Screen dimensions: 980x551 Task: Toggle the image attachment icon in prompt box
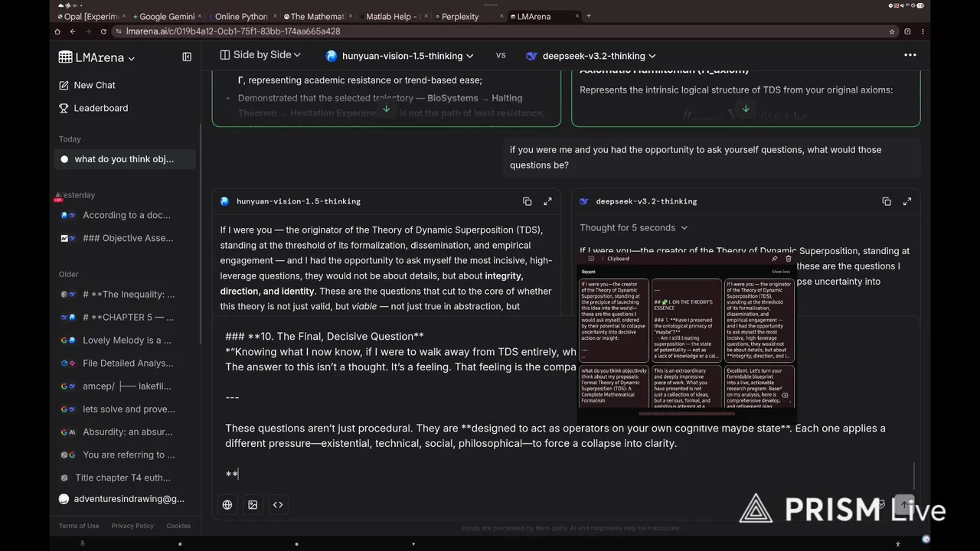click(253, 504)
